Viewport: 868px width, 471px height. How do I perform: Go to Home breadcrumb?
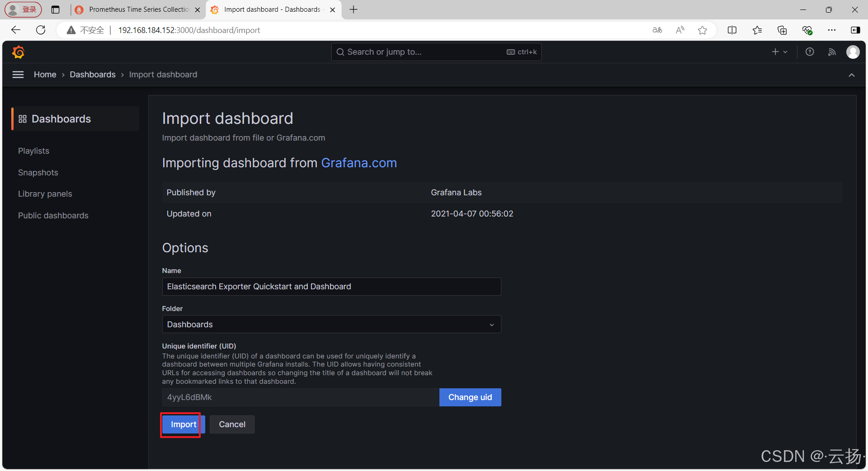(x=45, y=75)
